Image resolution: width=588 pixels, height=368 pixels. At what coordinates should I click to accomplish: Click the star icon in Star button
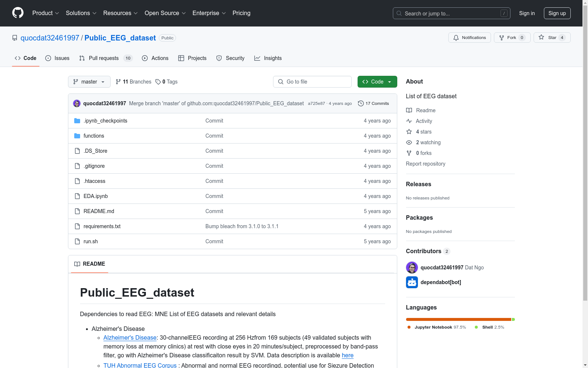[541, 37]
